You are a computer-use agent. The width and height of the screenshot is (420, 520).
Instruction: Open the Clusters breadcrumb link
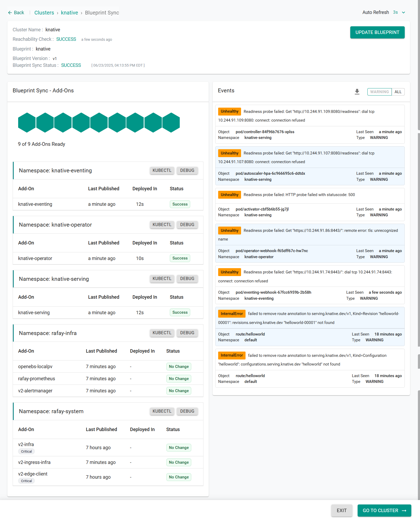(x=44, y=13)
